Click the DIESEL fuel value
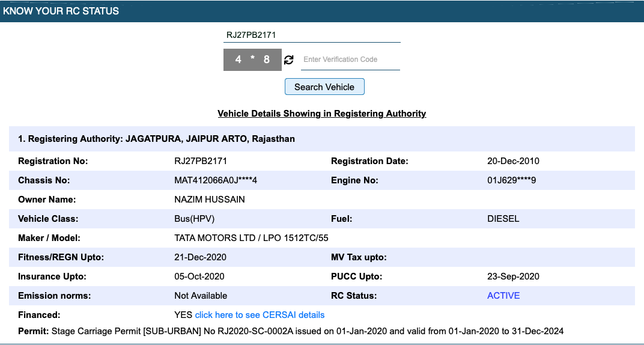Viewport: 644px width, 345px height. point(503,219)
